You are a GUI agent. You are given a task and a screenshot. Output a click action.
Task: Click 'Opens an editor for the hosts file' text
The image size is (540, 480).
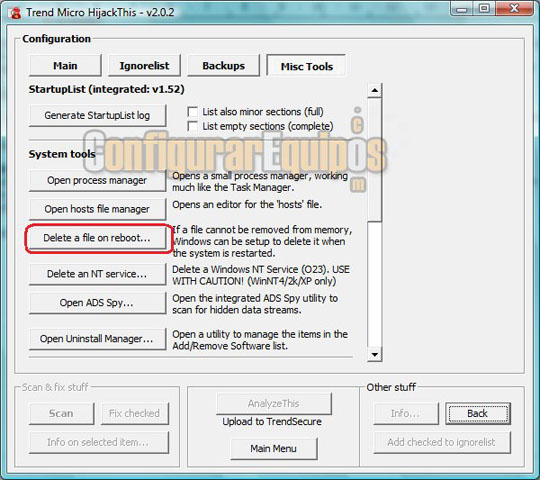[x=247, y=205]
